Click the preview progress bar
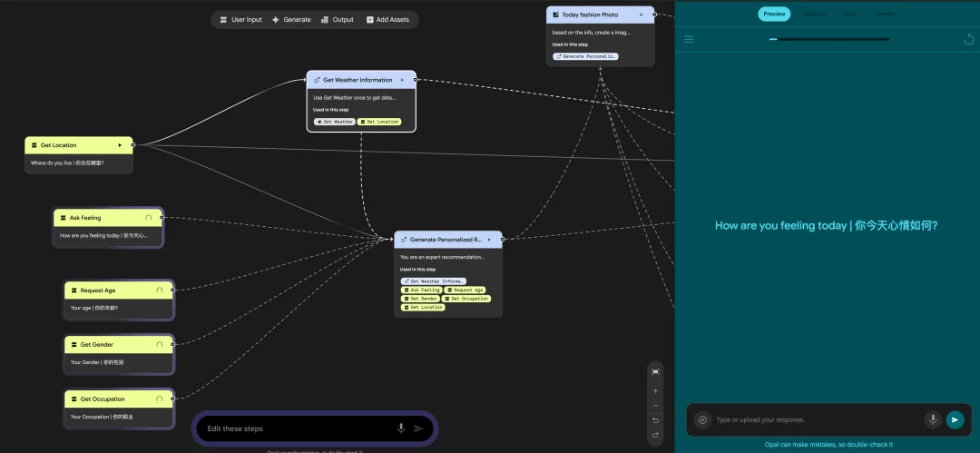Screen dimensions: 980x453 [x=828, y=39]
